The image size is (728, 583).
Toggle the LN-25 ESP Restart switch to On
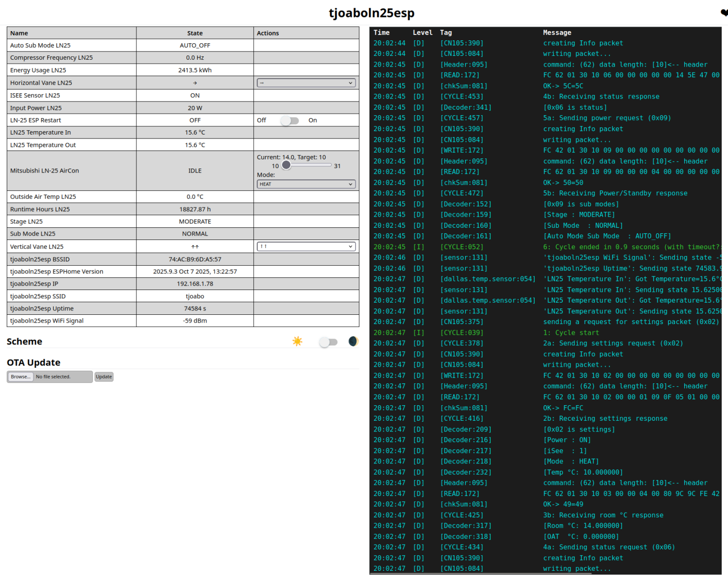pyautogui.click(x=290, y=120)
